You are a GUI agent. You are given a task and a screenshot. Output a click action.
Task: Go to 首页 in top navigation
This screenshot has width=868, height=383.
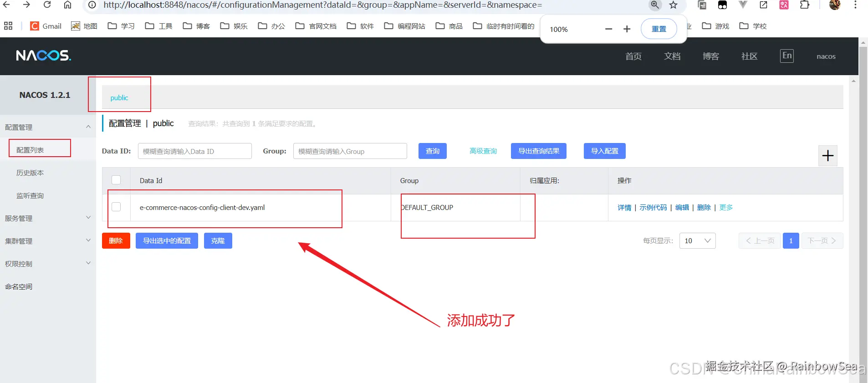(633, 56)
